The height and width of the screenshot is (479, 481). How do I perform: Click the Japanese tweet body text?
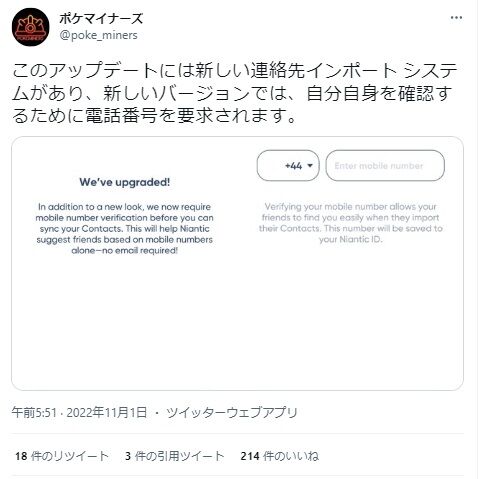(x=234, y=93)
